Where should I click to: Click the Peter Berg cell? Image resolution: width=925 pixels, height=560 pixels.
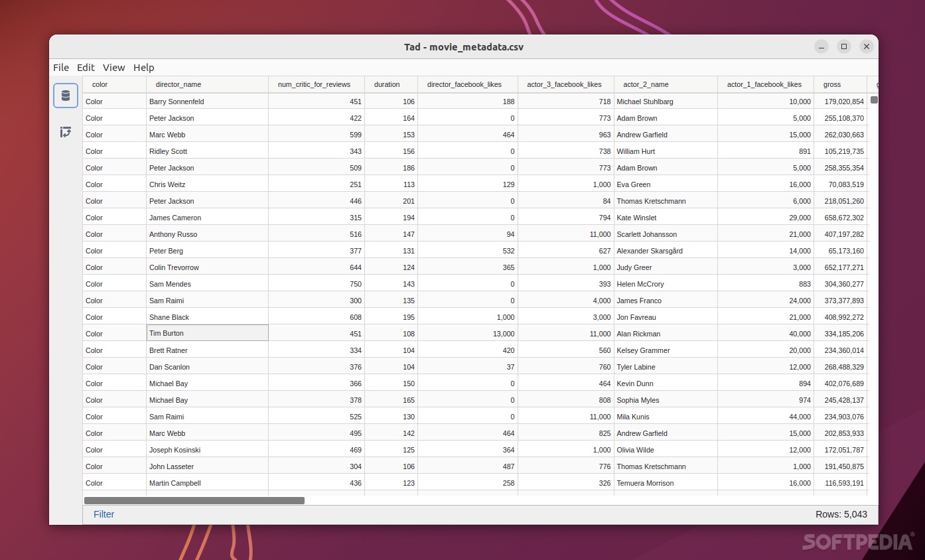[x=207, y=251]
